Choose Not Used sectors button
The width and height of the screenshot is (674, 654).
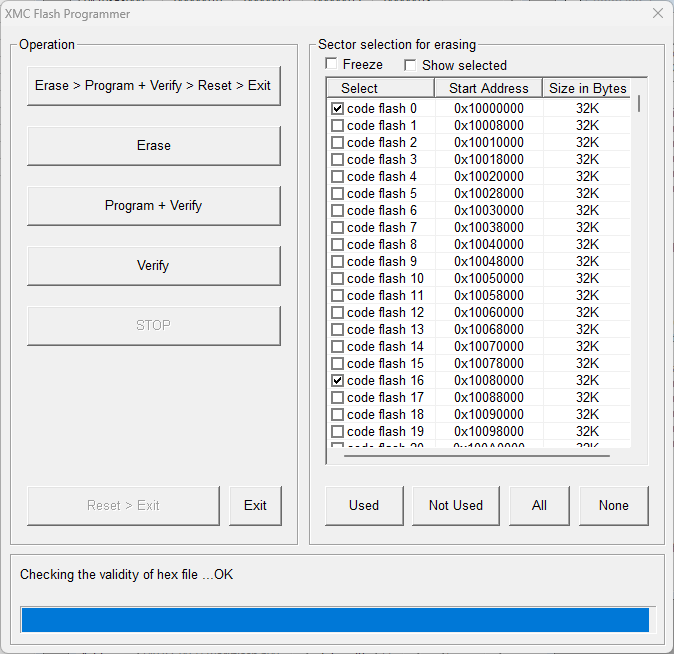click(455, 506)
